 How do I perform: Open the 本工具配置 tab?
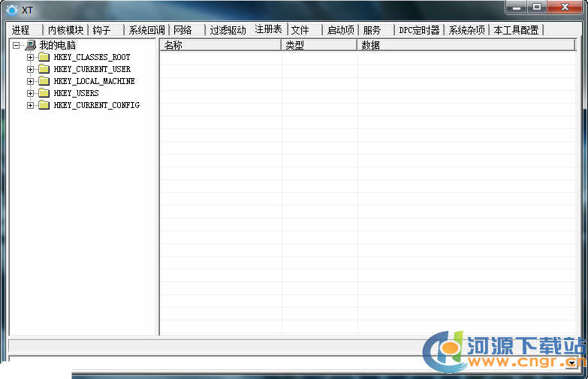pos(517,30)
